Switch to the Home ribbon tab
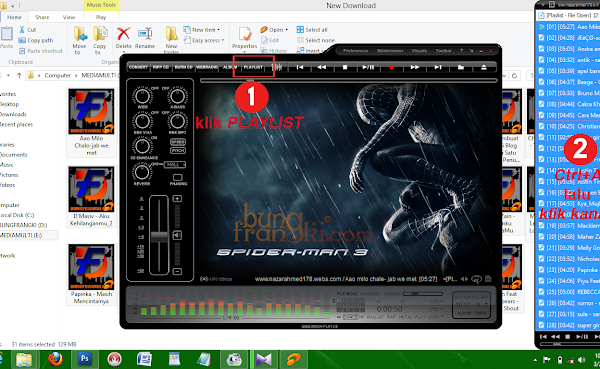 point(14,17)
